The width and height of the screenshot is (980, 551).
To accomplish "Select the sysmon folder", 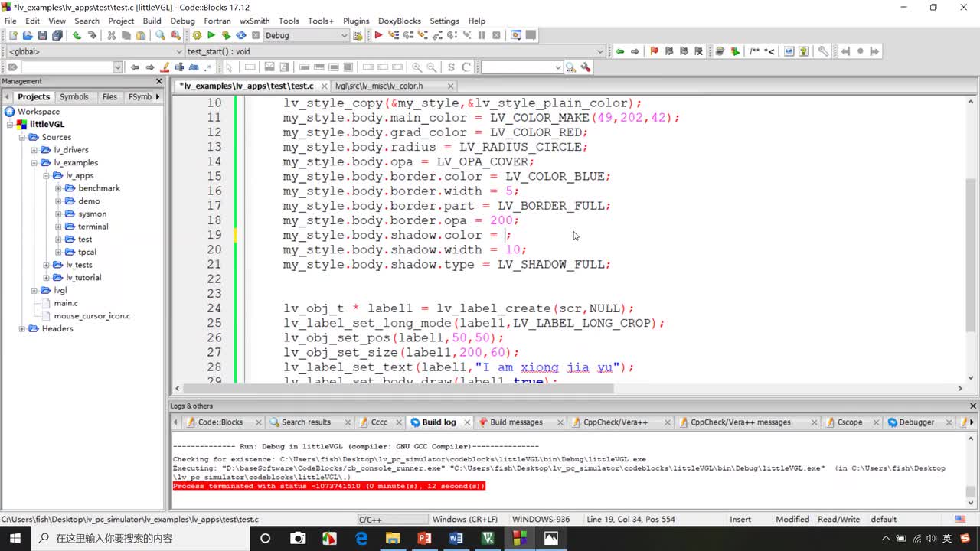I will tap(92, 214).
